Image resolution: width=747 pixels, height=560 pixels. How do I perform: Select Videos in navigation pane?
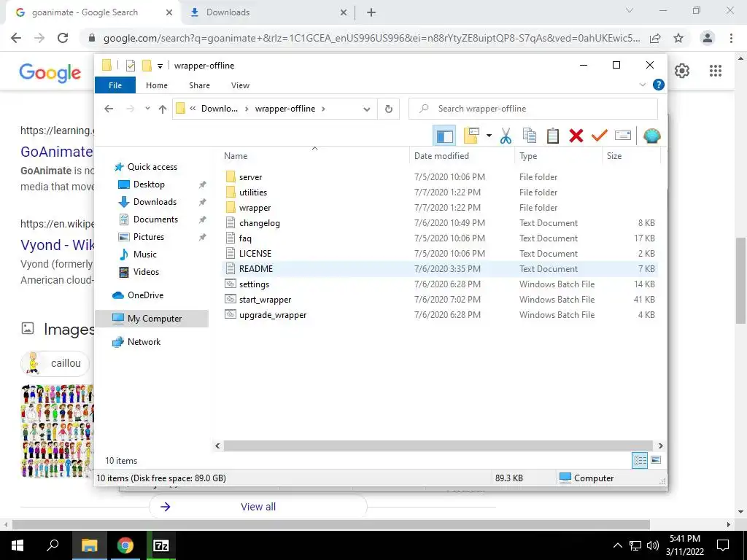(x=146, y=272)
